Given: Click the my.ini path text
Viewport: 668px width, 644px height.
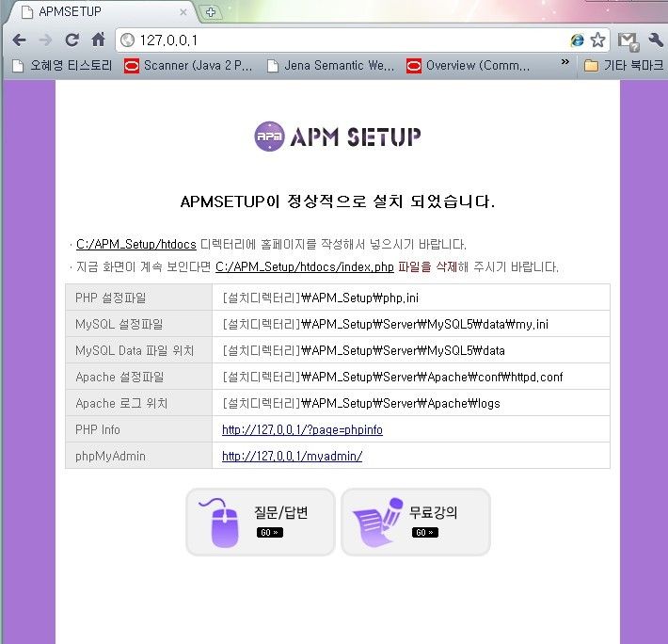Looking at the screenshot, I should click(385, 324).
